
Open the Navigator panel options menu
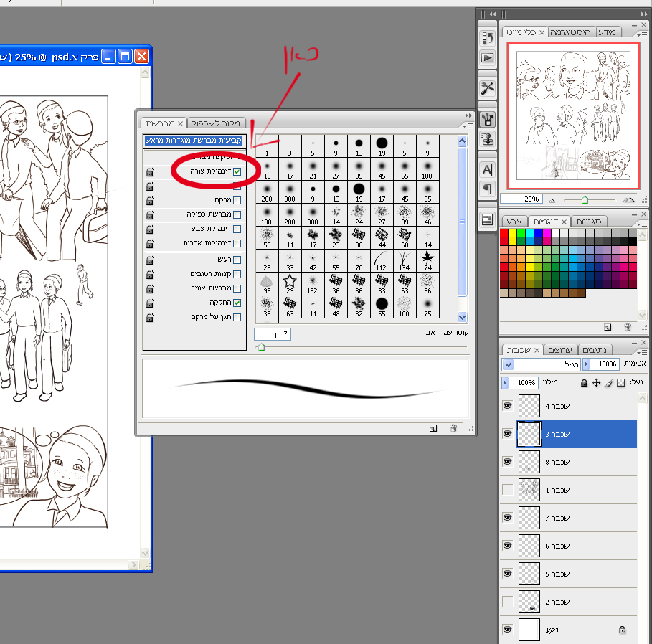(642, 34)
